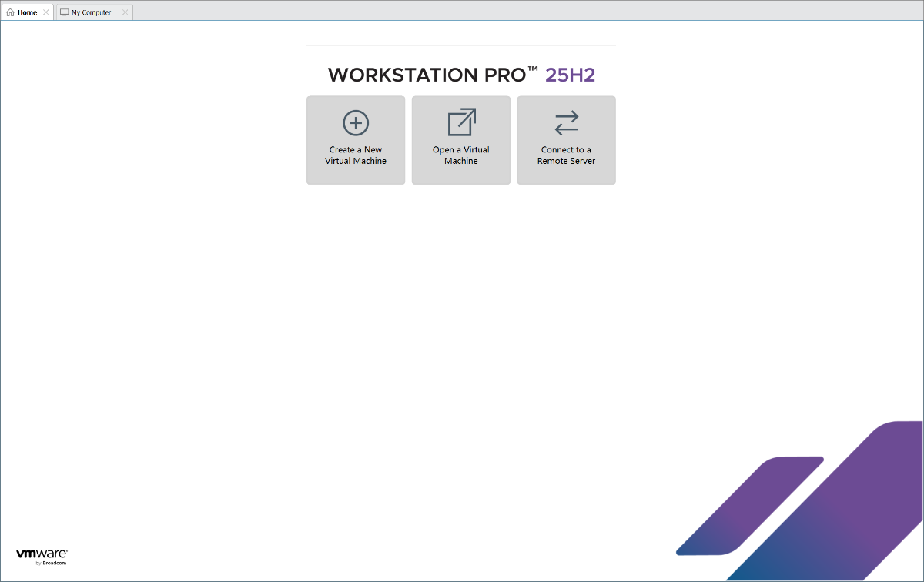Select the Home tab label
The image size is (924, 582).
tap(28, 12)
